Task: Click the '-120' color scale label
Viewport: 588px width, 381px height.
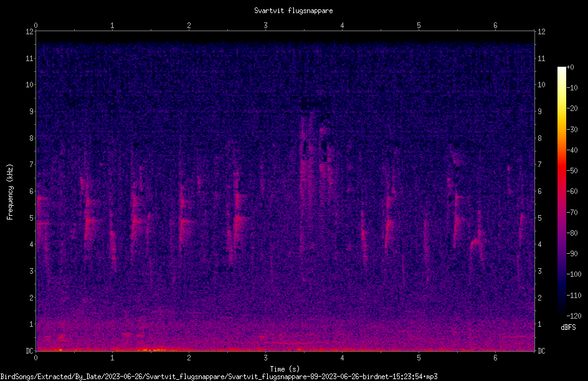Action: click(574, 316)
